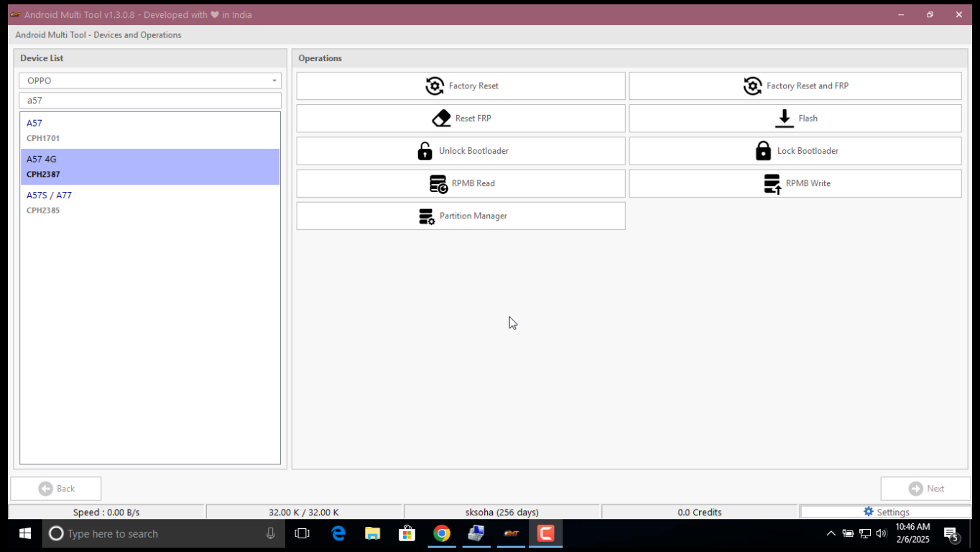This screenshot has width=980, height=552.
Task: Show hidden system tray icons
Action: point(831,533)
